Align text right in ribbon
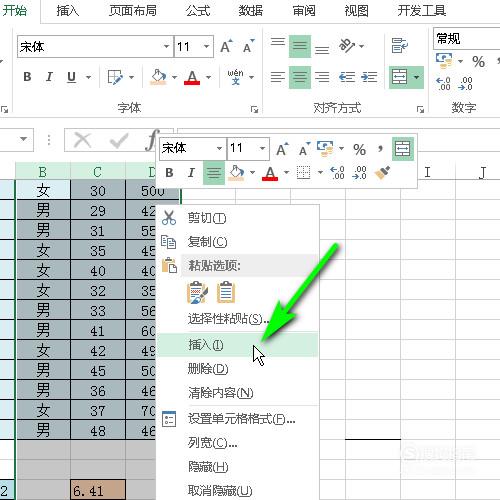 322,77
